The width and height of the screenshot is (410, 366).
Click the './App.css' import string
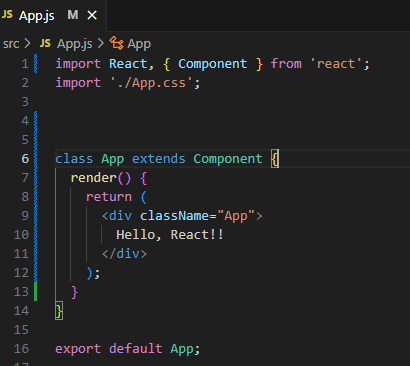[152, 83]
